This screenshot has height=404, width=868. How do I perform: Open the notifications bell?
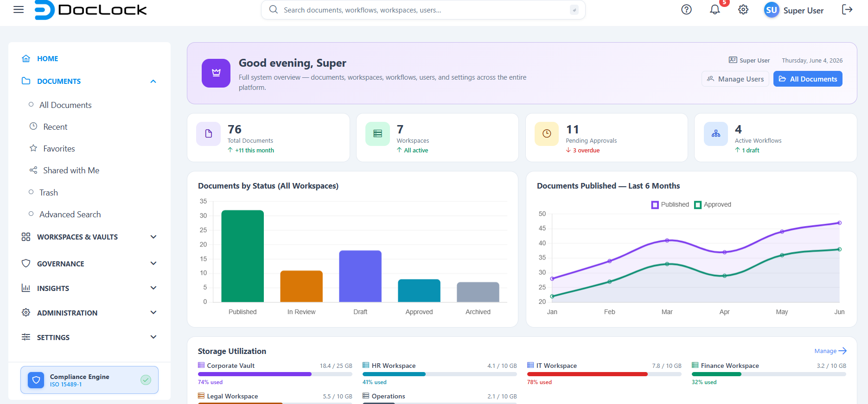click(715, 10)
